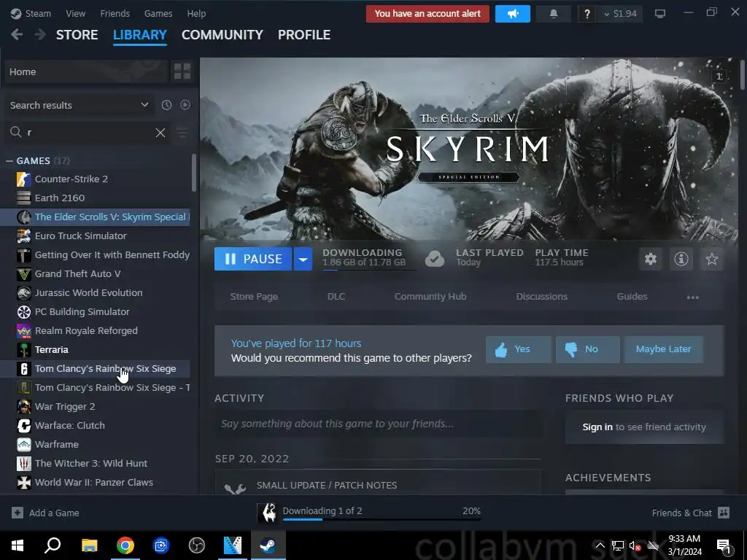Select PC Building Simulator

[96, 312]
